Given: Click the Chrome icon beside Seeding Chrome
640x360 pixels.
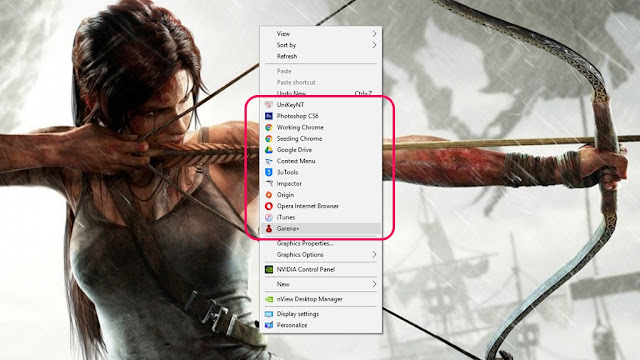Looking at the screenshot, I should [x=269, y=139].
